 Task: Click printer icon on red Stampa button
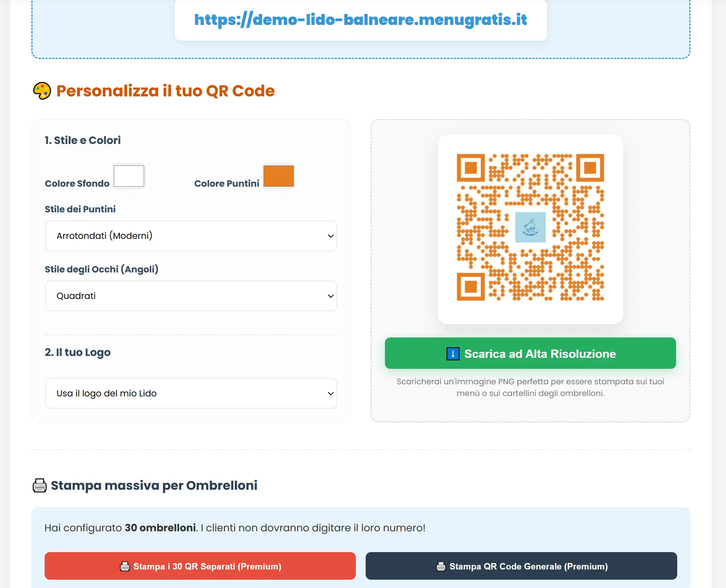tap(125, 566)
